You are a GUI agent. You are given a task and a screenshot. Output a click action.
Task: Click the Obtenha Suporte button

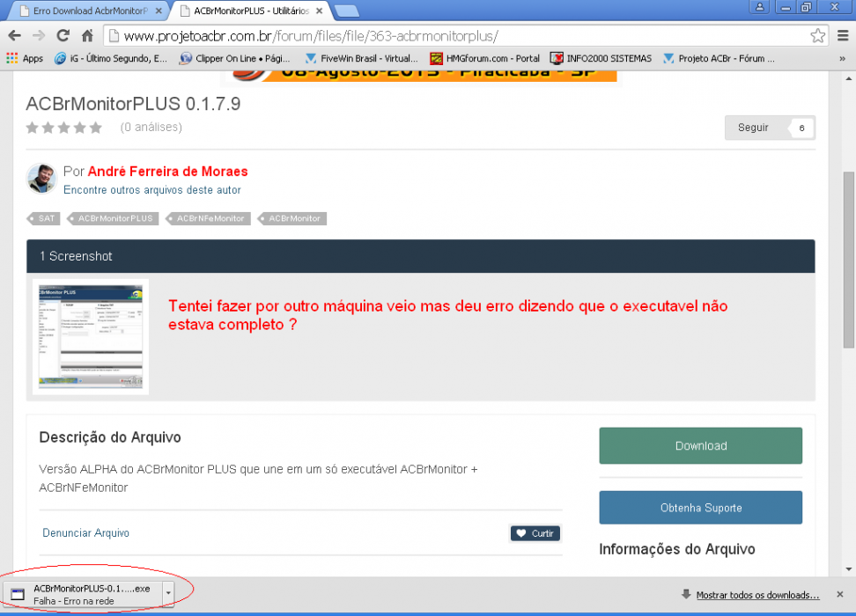coord(701,508)
